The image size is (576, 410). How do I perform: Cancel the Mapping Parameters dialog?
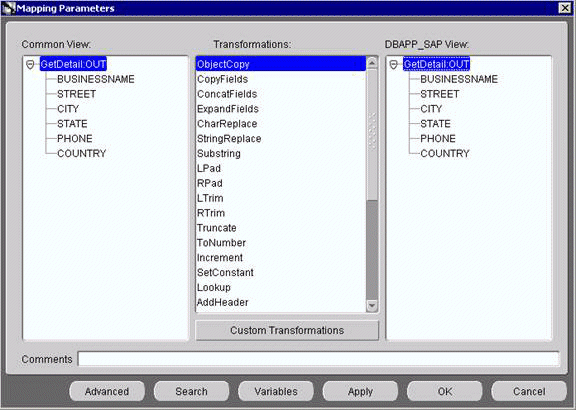click(529, 391)
